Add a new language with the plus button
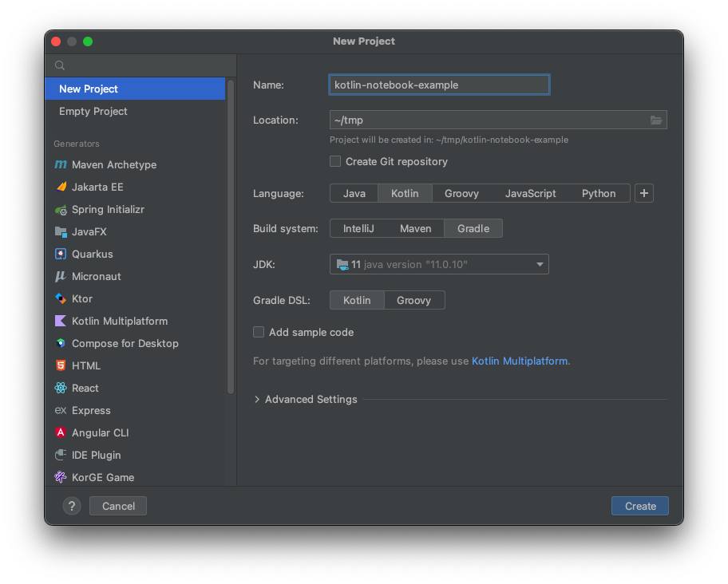 [644, 193]
